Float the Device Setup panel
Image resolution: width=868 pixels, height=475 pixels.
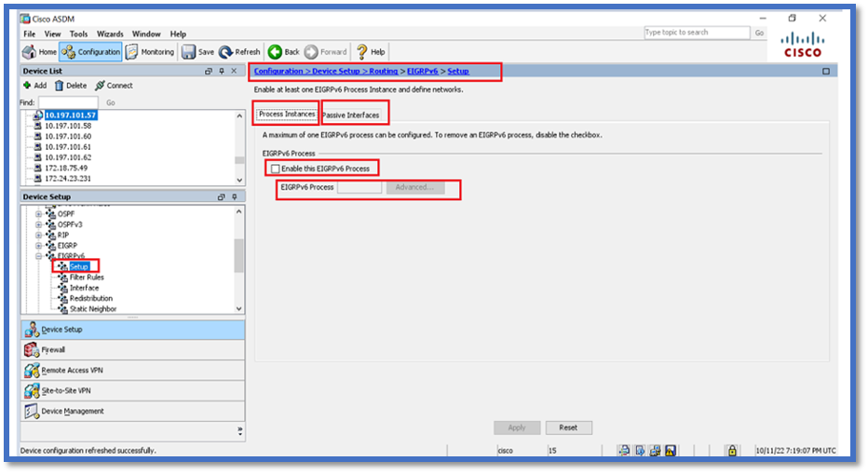(x=222, y=197)
